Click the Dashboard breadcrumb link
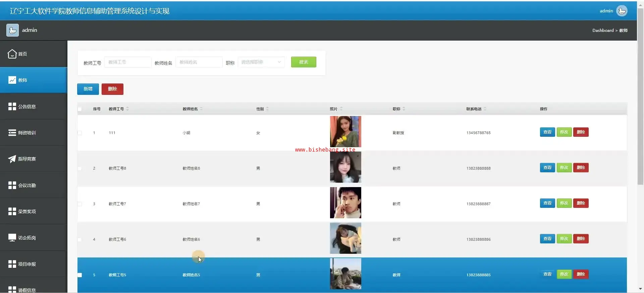 pos(603,30)
